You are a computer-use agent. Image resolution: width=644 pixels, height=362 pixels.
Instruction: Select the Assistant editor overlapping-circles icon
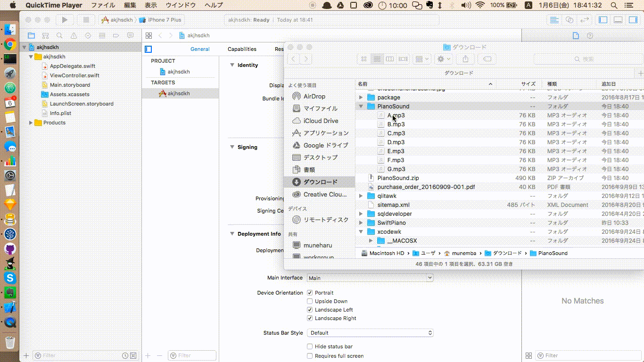pyautogui.click(x=570, y=20)
